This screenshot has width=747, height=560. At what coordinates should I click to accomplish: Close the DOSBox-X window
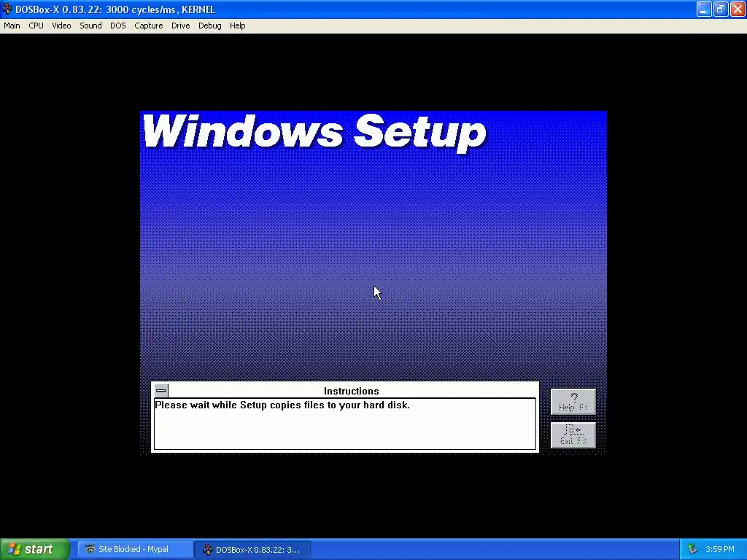pos(737,9)
